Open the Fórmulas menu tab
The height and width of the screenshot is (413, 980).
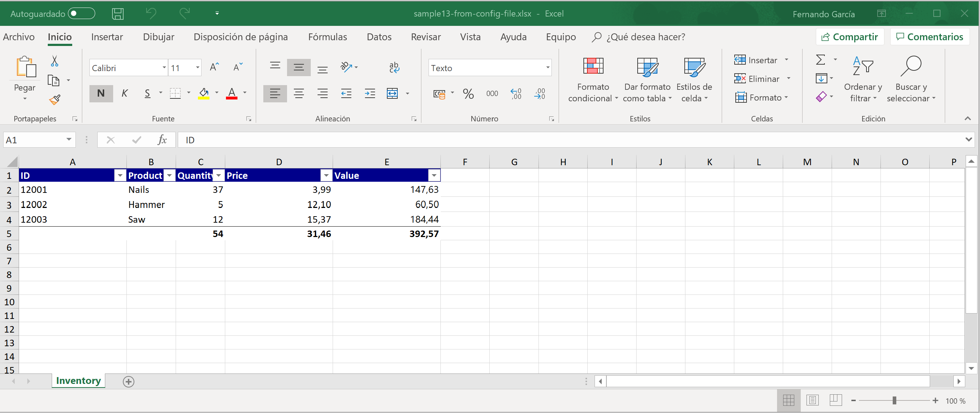328,37
